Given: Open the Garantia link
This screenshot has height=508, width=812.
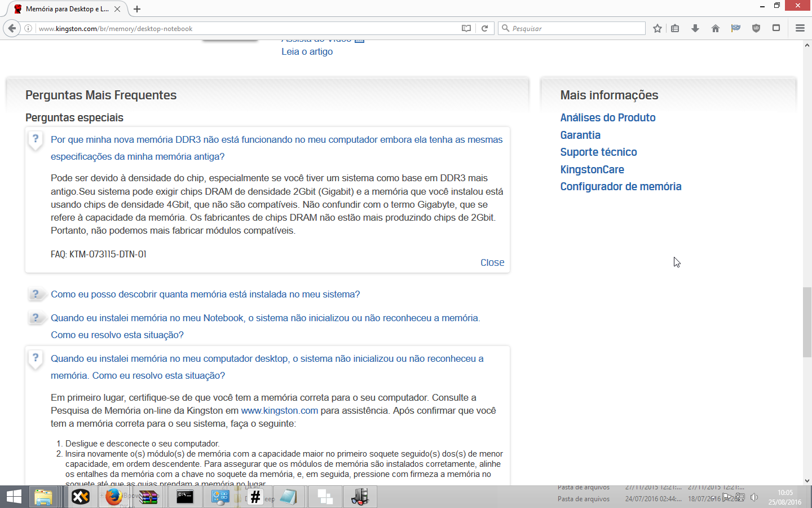Looking at the screenshot, I should (580, 135).
